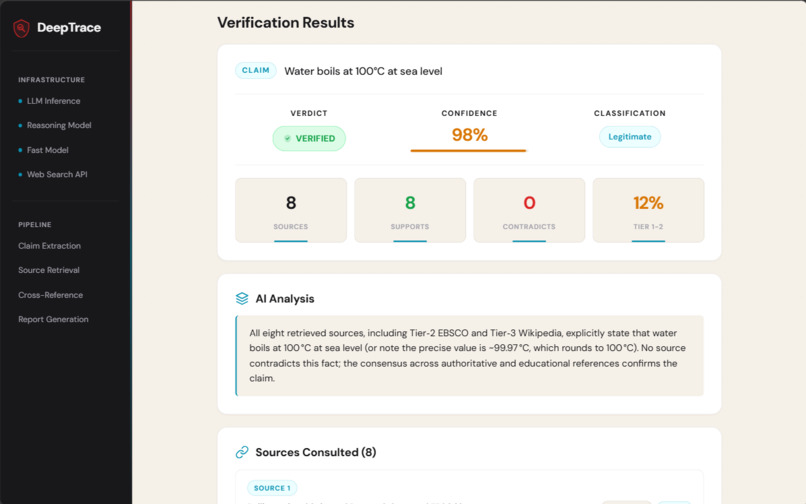Screen dimensions: 806x504
Task: Click the PIPELINE section label
Action: point(34,225)
